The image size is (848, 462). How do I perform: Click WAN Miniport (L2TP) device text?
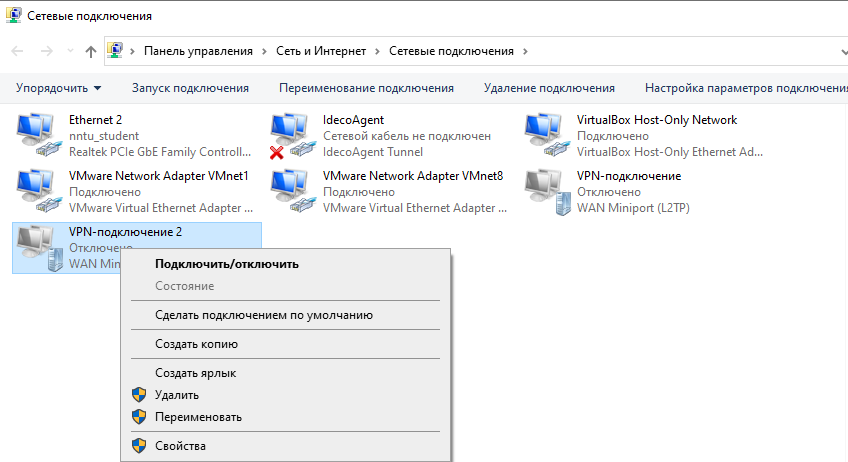coord(633,208)
